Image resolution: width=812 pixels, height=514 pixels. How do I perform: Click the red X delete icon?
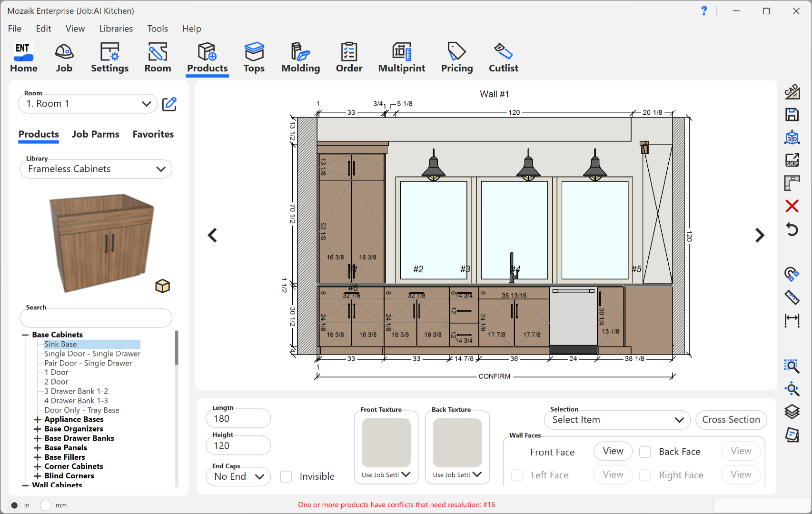(x=792, y=206)
